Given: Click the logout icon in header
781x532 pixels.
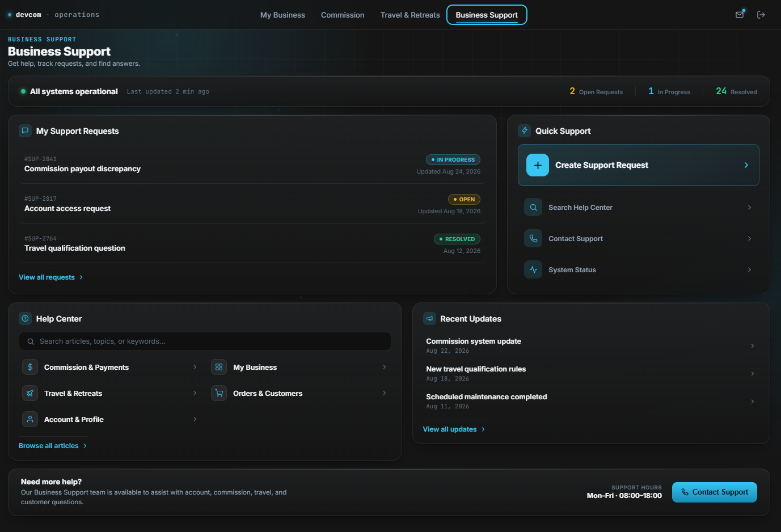Looking at the screenshot, I should pyautogui.click(x=761, y=15).
